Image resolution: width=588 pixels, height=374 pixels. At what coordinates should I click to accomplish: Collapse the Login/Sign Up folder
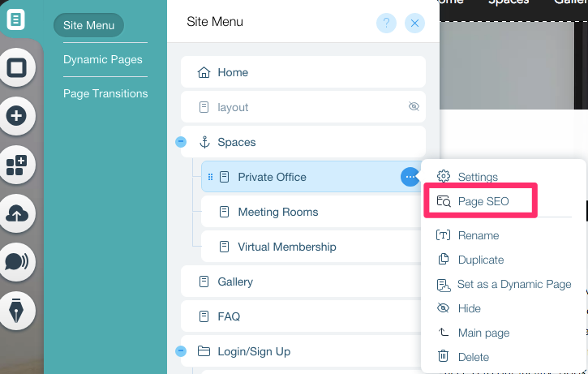[181, 351]
